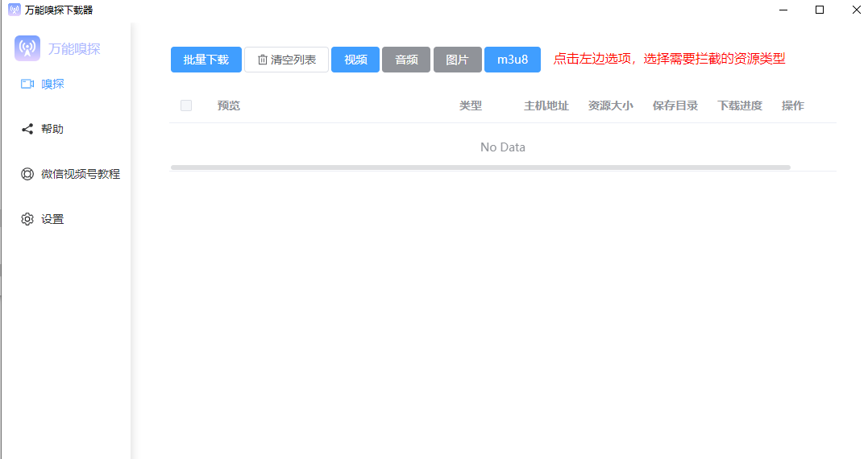
Task: Toggle 视频 resource type filter
Action: pyautogui.click(x=355, y=60)
